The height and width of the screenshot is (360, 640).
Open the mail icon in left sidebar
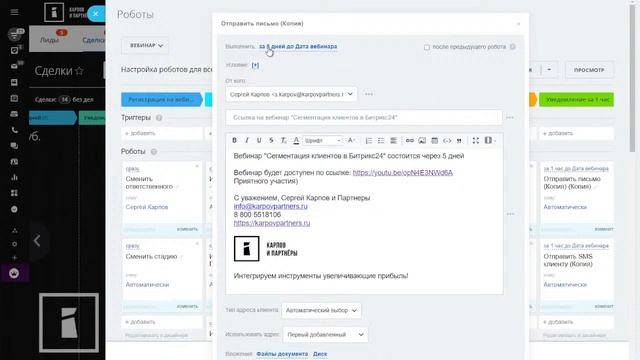coord(14,66)
